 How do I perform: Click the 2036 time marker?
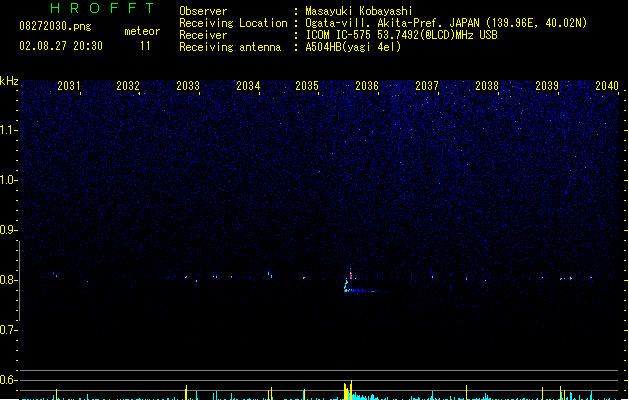tap(367, 86)
